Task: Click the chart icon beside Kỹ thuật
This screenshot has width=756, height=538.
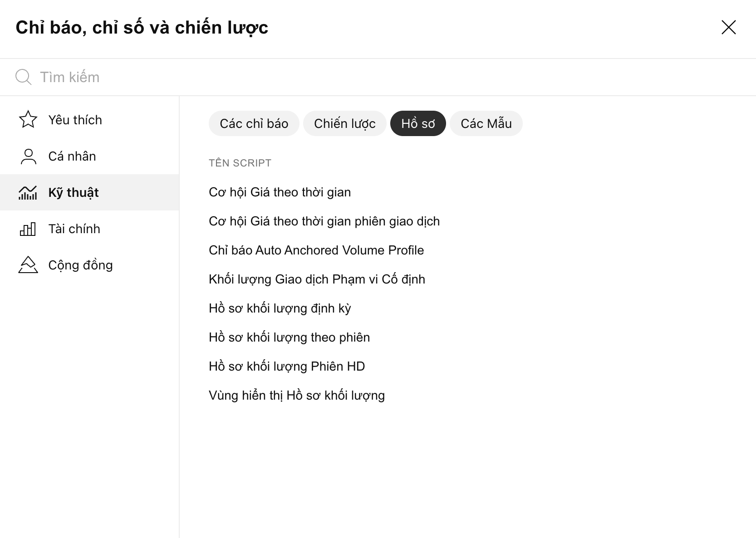Action: pos(28,192)
